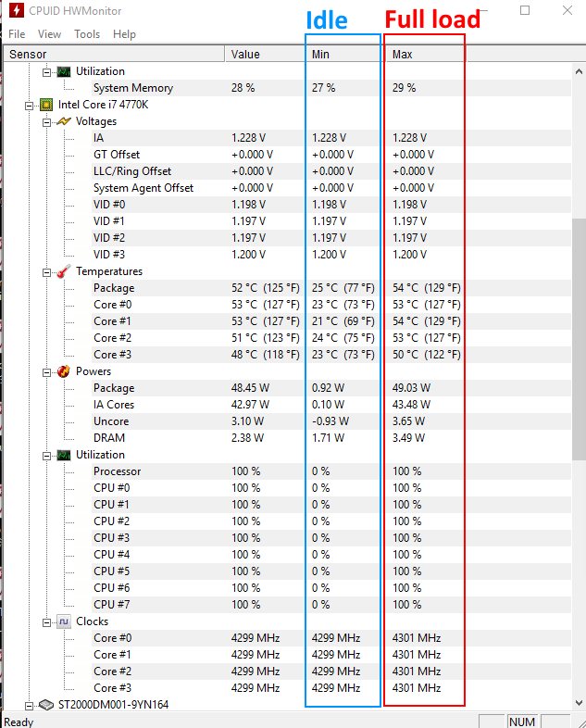Image resolution: width=586 pixels, height=728 pixels.
Task: Click the Voltages lightning bolt icon
Action: [x=64, y=121]
